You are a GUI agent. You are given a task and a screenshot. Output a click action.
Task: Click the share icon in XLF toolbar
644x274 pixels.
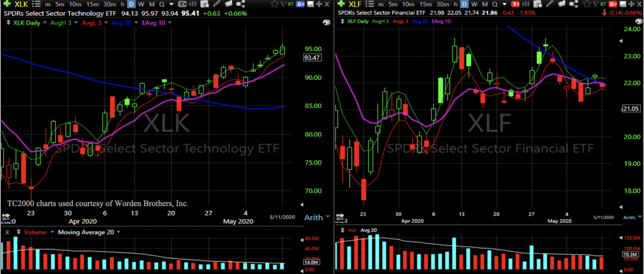(574, 4)
